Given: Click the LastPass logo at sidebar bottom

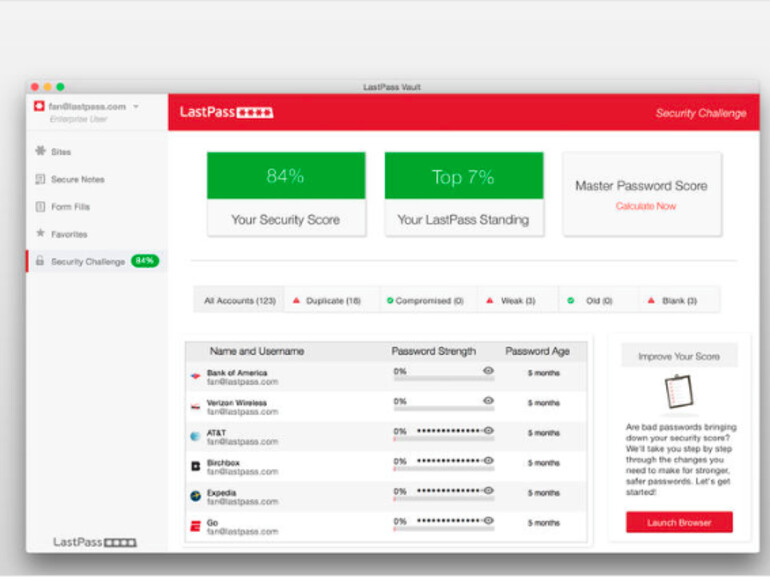Looking at the screenshot, I should 95,542.
